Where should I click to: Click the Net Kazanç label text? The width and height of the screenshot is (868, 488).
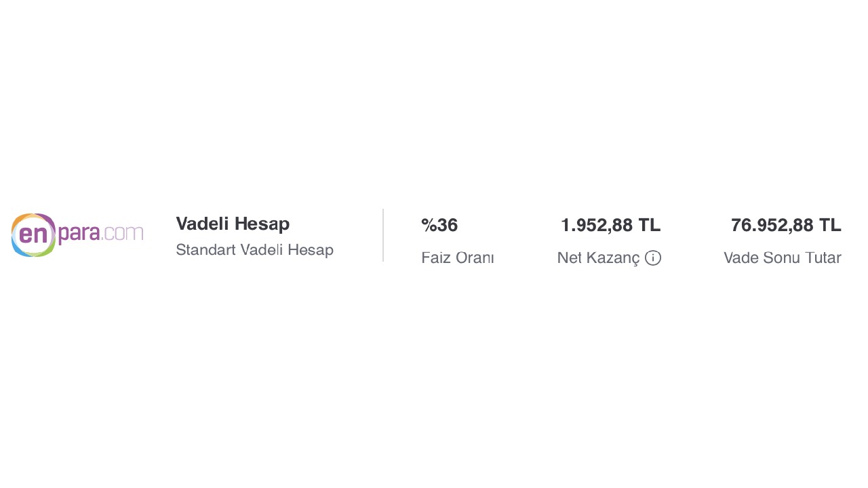pos(598,258)
